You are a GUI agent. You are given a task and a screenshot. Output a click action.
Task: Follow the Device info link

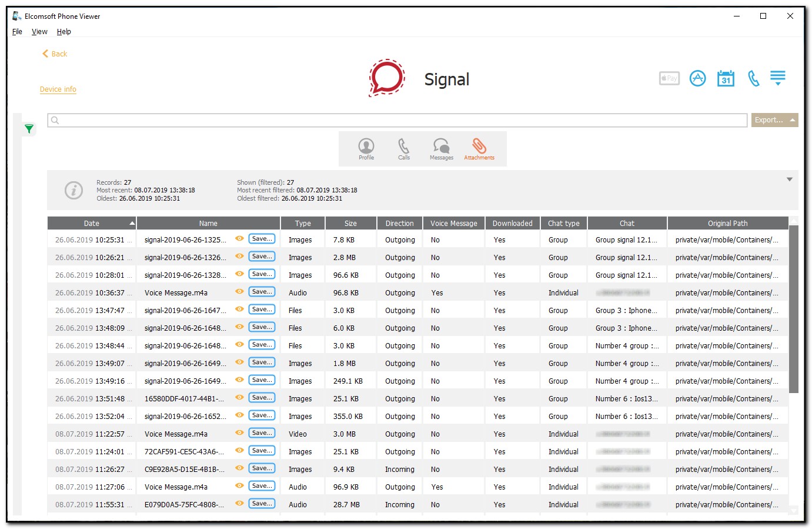58,89
